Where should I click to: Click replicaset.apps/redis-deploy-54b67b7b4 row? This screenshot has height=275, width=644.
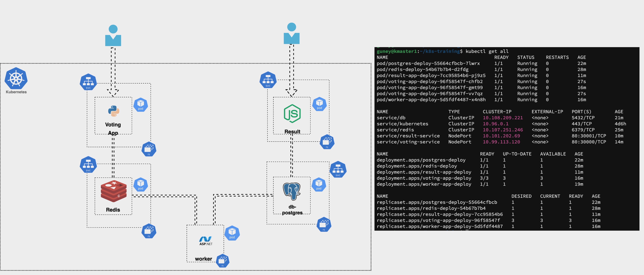[x=489, y=208]
